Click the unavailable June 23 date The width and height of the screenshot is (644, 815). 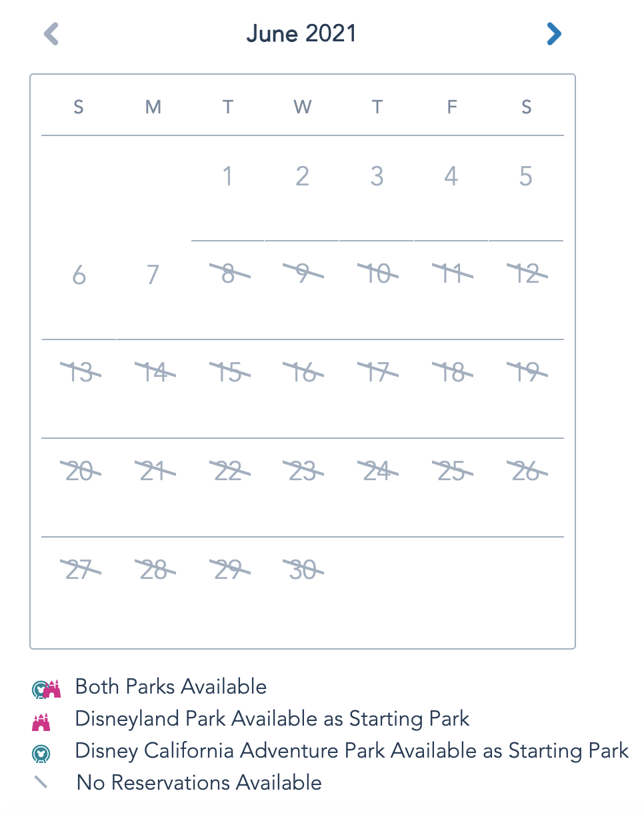[x=303, y=472]
